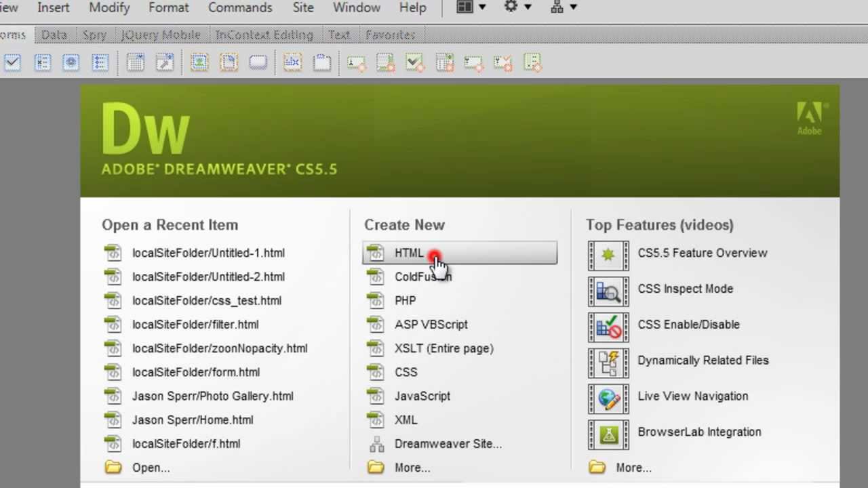Open the Commands menu

tap(240, 7)
